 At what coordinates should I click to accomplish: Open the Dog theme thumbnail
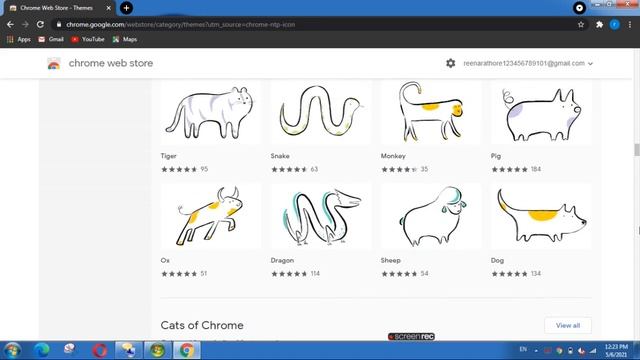541,216
